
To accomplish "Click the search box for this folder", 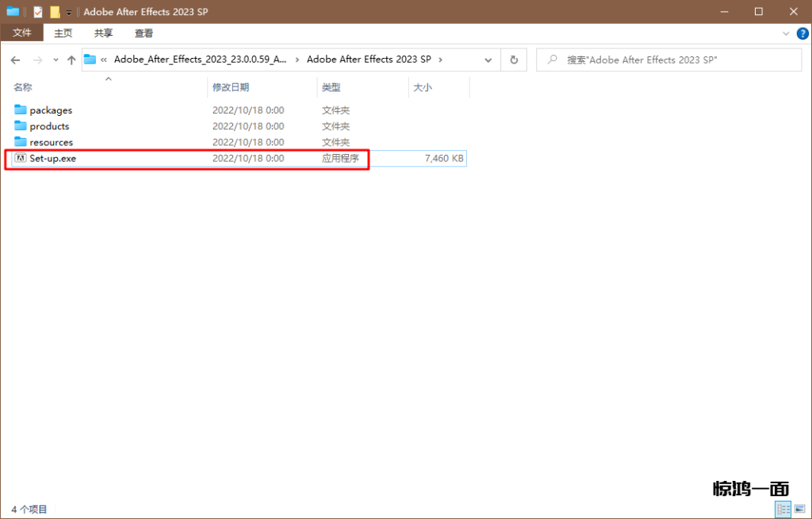I will (x=666, y=60).
